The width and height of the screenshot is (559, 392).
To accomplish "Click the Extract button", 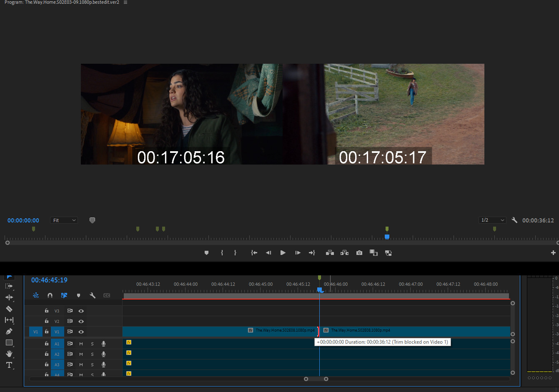I will click(x=344, y=253).
